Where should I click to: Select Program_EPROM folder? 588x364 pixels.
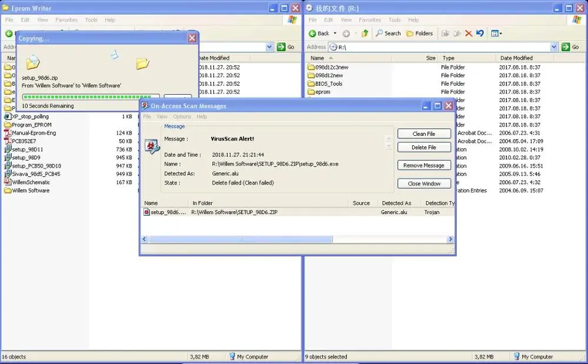pos(28,125)
